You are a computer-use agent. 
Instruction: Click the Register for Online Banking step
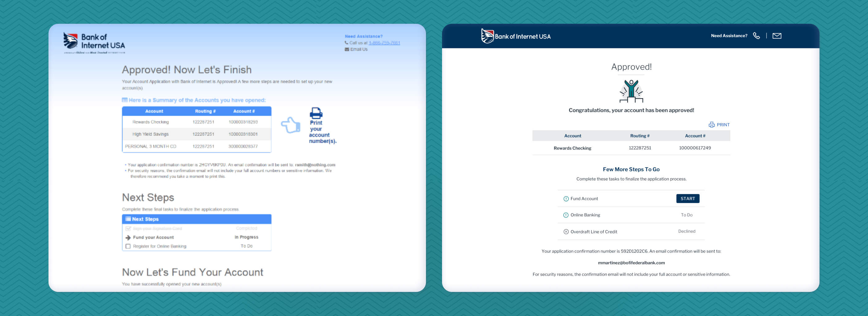[x=160, y=246]
